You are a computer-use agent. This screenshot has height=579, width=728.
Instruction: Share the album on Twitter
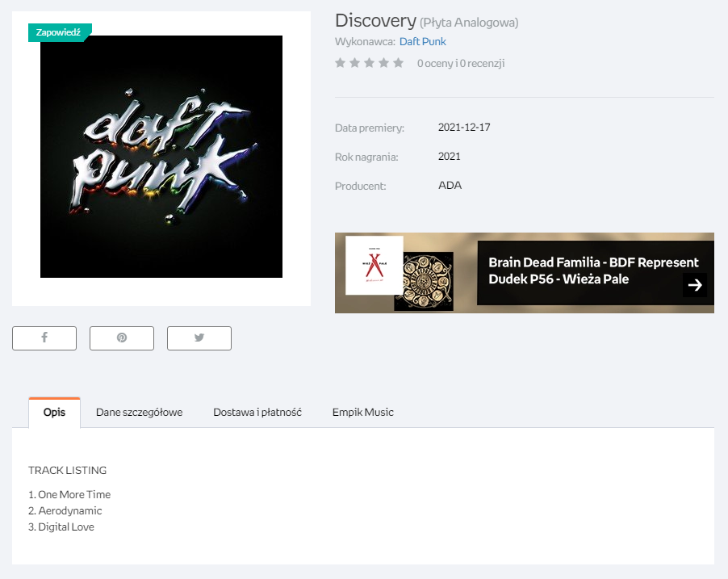(x=199, y=338)
